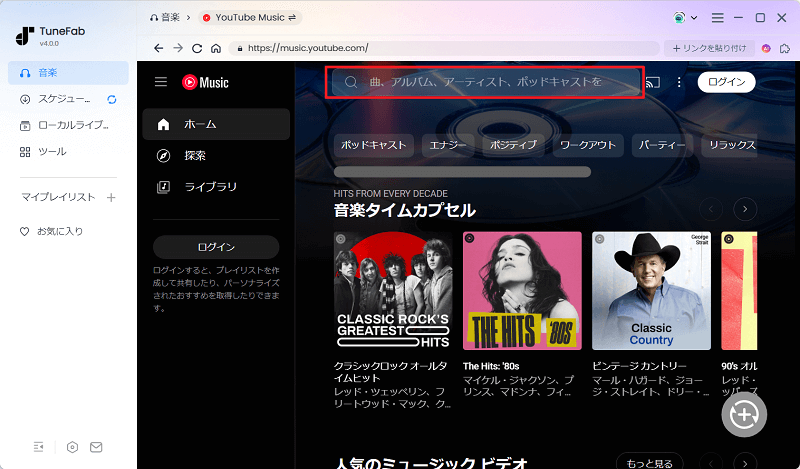Viewport: 800px width, 469px height.
Task: Open the puzzle-piece extensions icon
Action: [x=785, y=48]
